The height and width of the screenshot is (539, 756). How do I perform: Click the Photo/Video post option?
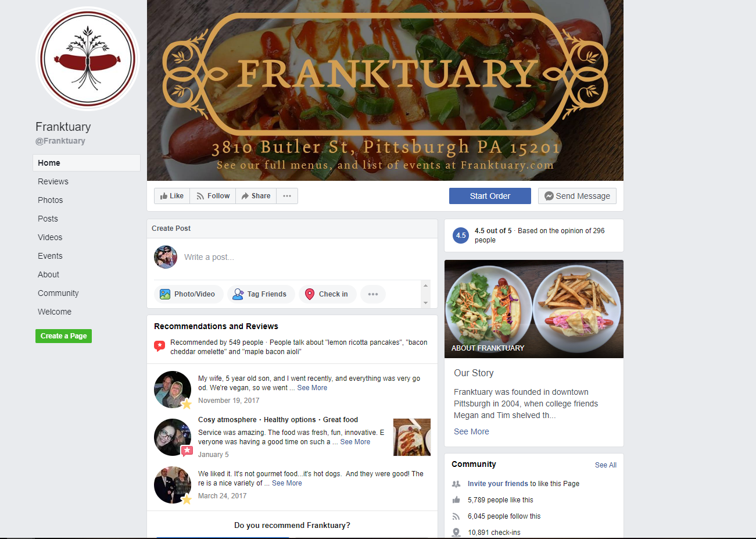tap(188, 294)
